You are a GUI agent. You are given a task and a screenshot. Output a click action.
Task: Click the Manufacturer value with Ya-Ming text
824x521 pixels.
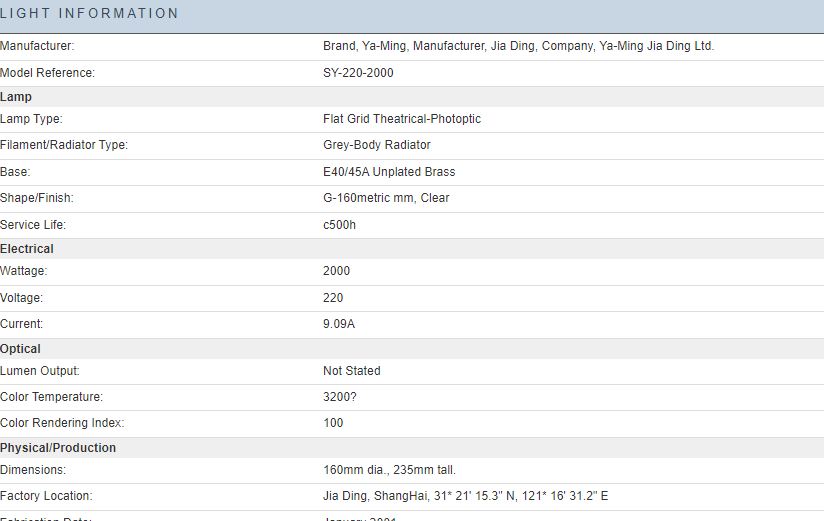pos(518,46)
